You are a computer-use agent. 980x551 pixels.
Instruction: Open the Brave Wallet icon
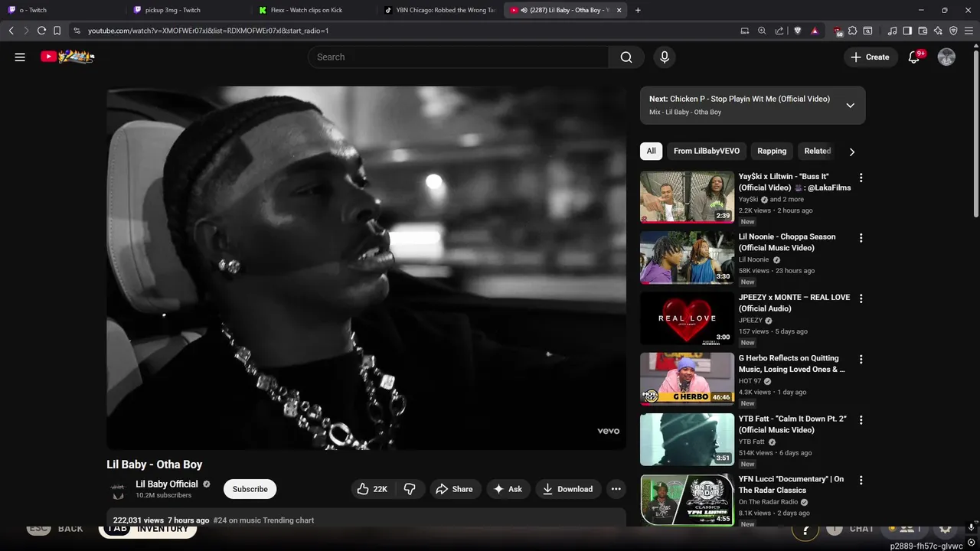click(x=923, y=31)
